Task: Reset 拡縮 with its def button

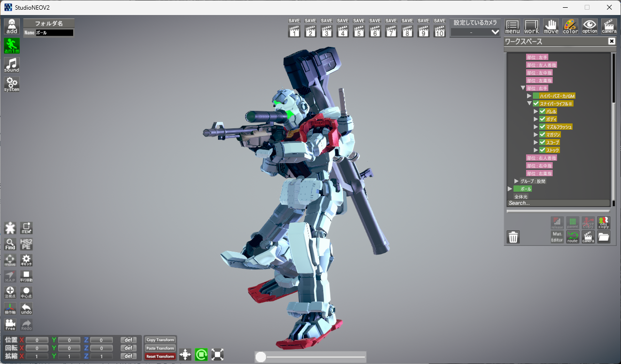Action: [x=128, y=356]
